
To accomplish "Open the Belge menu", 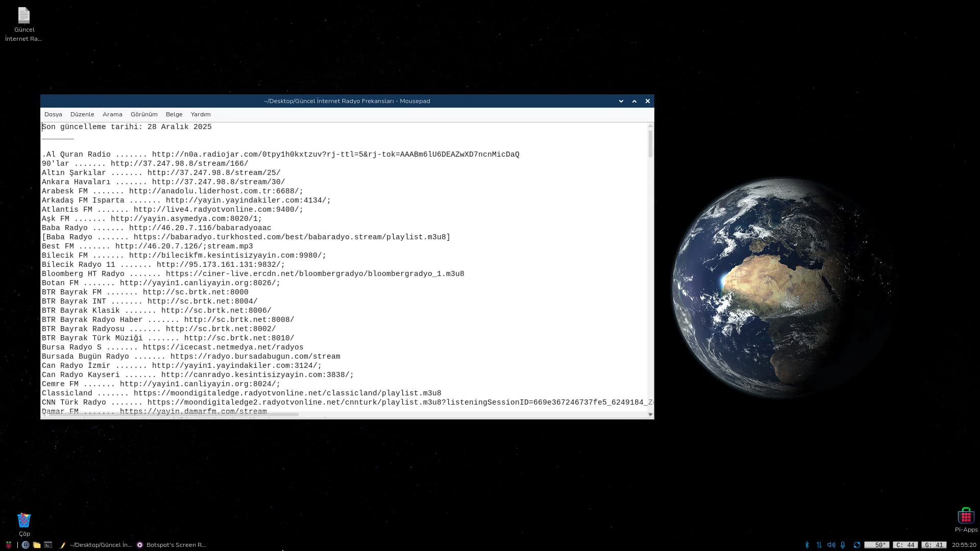I will (174, 114).
